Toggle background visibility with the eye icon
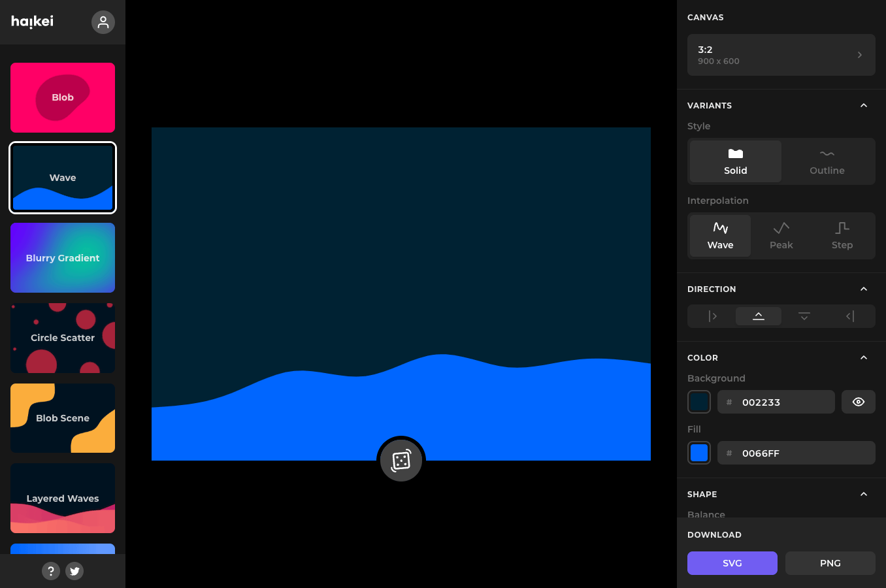The image size is (886, 588). (859, 402)
